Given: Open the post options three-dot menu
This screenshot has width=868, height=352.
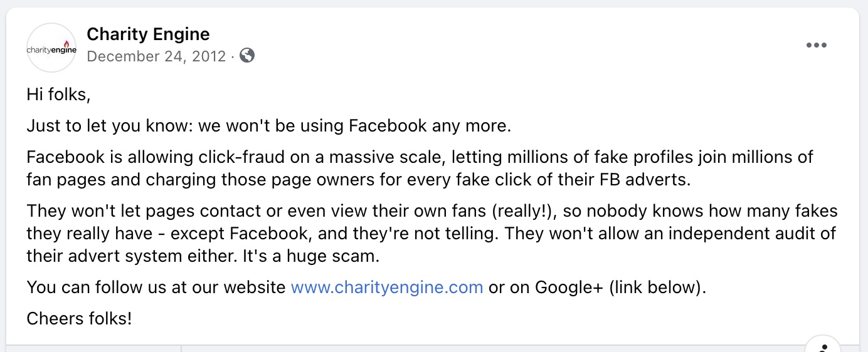Looking at the screenshot, I should point(816,46).
